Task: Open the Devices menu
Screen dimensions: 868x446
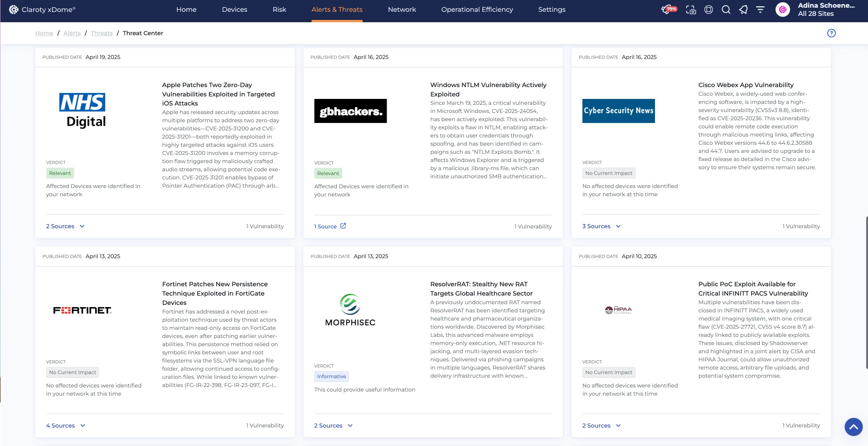Action: coord(234,10)
